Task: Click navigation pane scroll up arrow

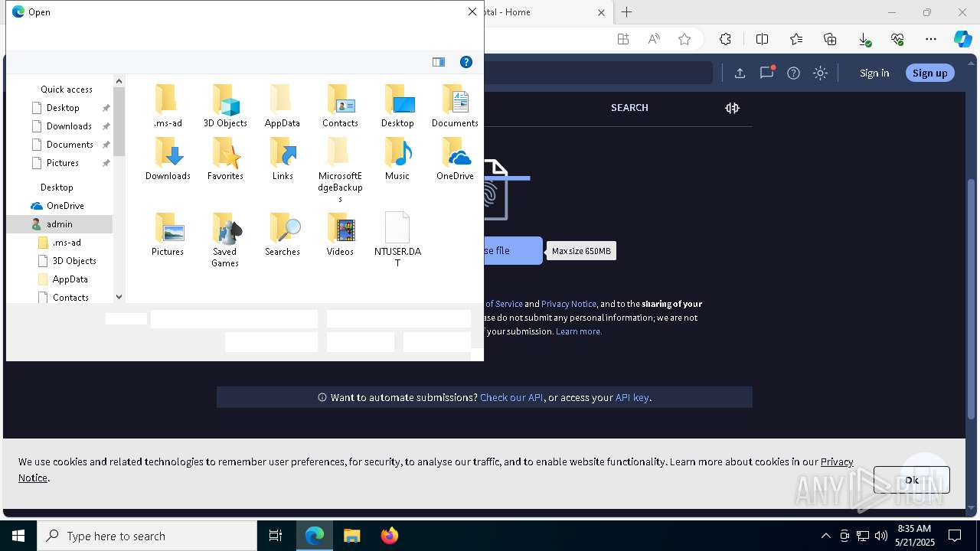Action: pyautogui.click(x=119, y=81)
